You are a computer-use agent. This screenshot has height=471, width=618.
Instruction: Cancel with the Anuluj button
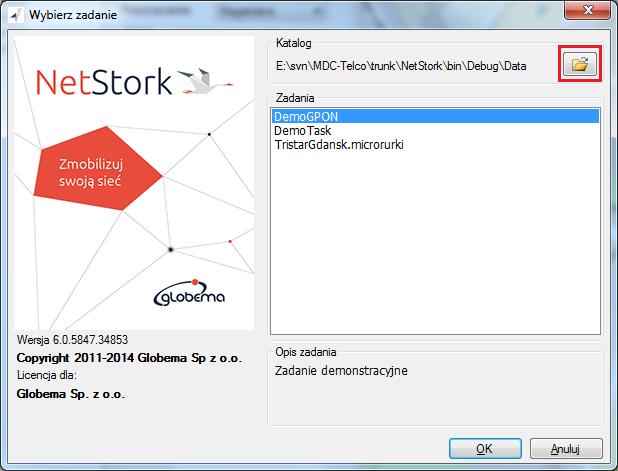click(x=566, y=449)
